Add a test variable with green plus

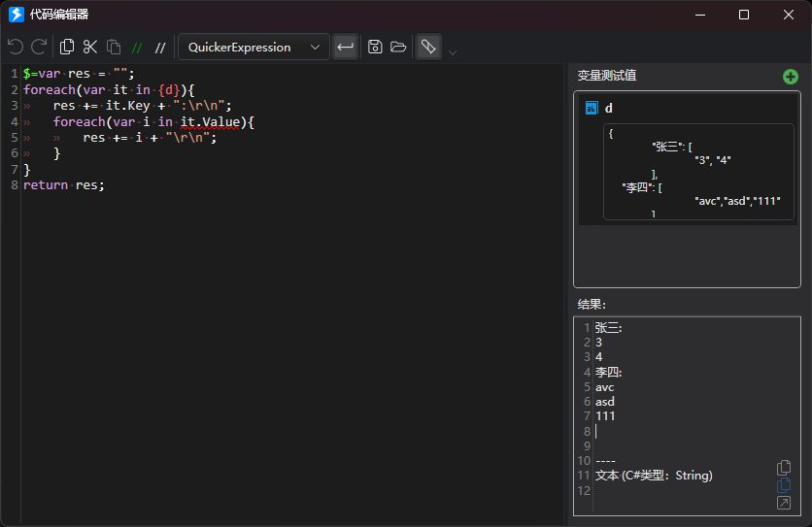(791, 77)
